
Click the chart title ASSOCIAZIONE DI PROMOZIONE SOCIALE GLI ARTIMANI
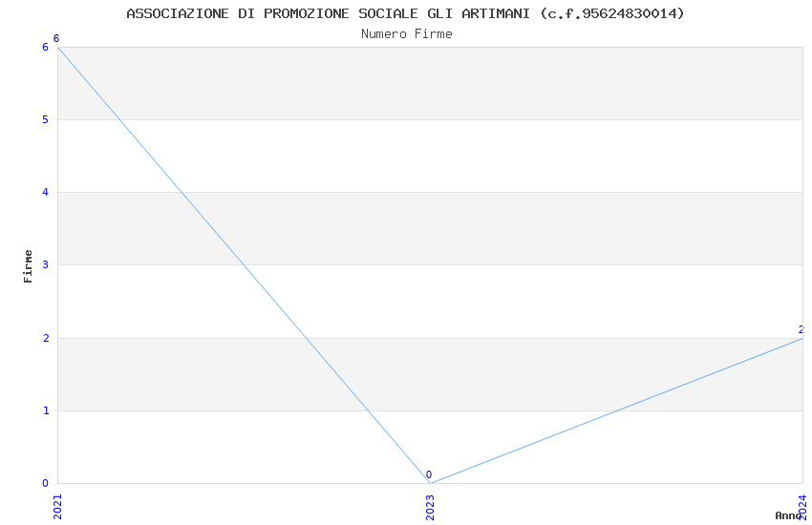405,13
